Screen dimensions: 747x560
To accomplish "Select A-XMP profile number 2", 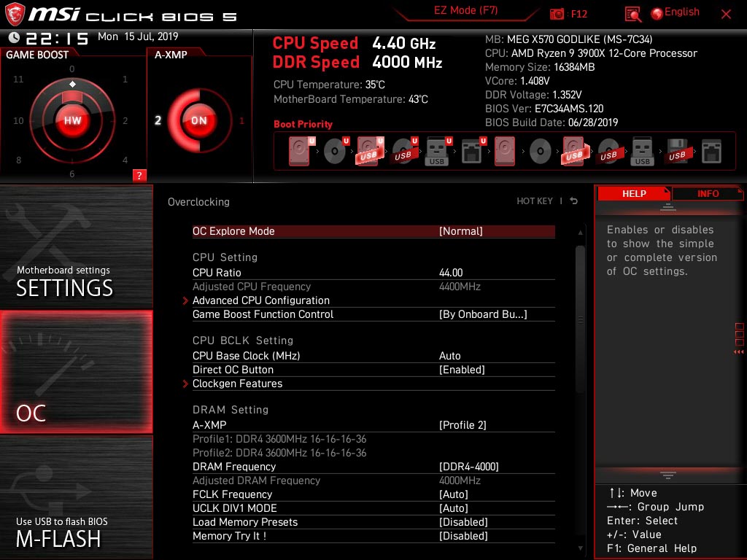I will [x=158, y=120].
